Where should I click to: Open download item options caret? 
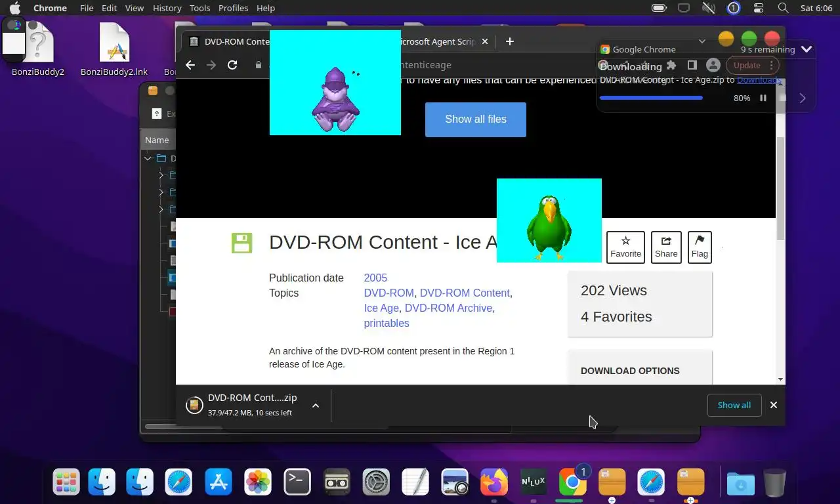coord(316,406)
